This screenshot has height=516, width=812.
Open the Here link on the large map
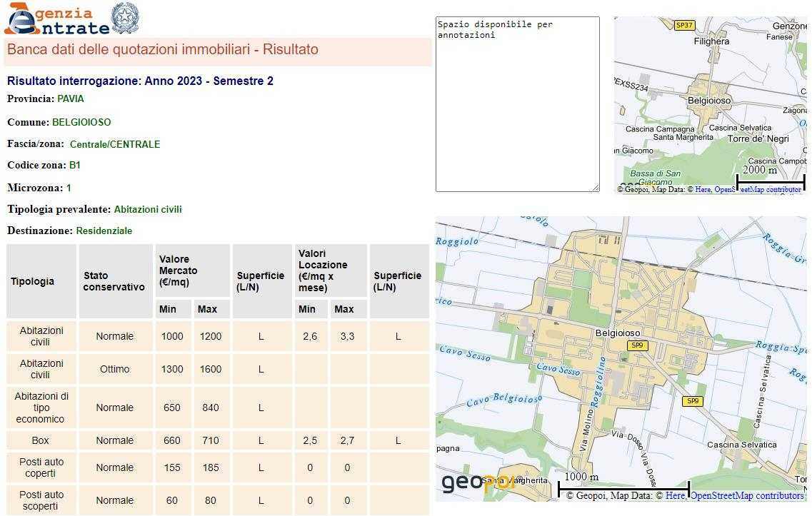[x=675, y=495]
